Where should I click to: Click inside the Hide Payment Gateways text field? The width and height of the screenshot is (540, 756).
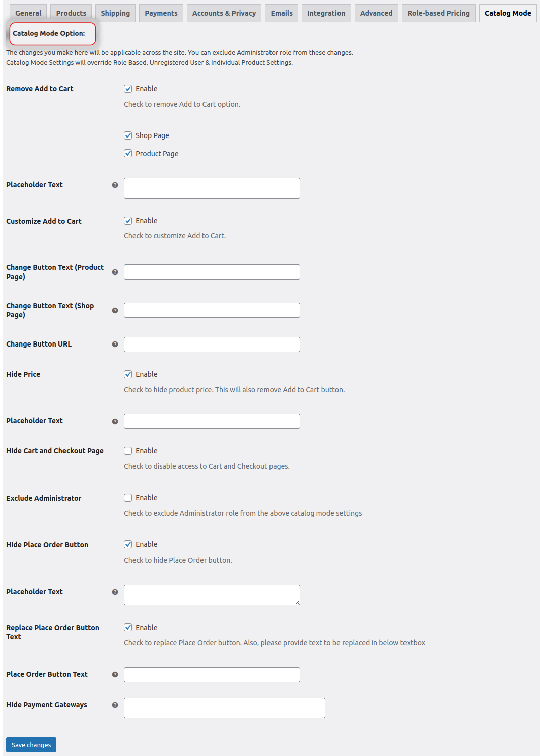[224, 708]
